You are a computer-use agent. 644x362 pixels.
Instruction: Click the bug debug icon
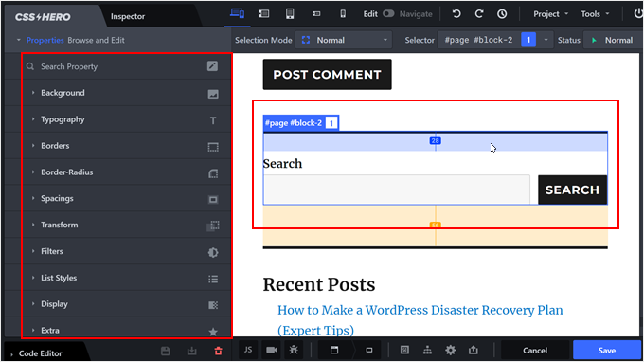[x=294, y=350]
